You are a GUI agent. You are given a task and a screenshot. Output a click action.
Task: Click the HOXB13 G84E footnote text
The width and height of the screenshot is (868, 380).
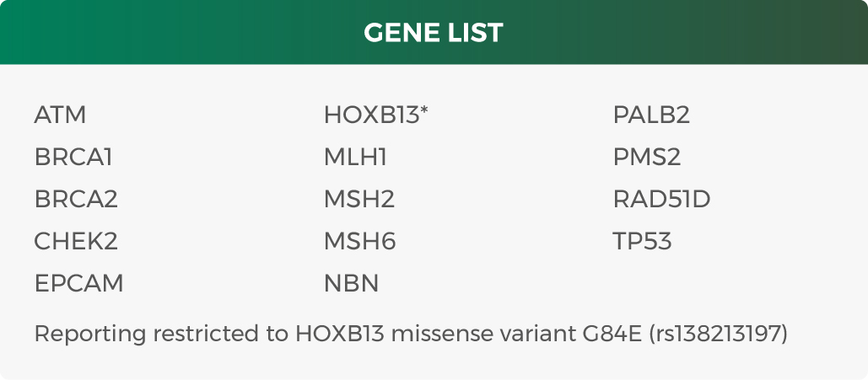411,334
